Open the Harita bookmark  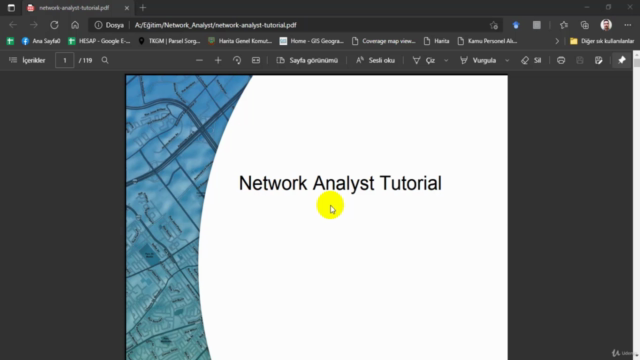437,41
